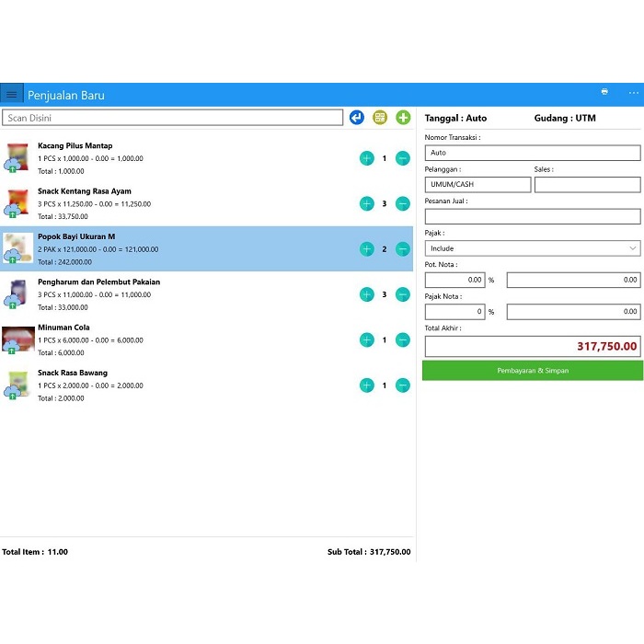Click the Pot. Nota percent field

pos(454,280)
